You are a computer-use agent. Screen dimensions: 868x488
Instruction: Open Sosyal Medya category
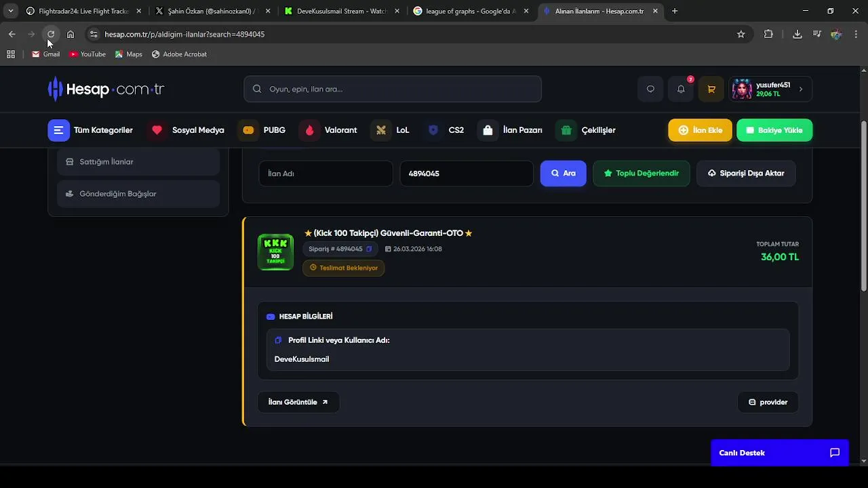pos(186,130)
